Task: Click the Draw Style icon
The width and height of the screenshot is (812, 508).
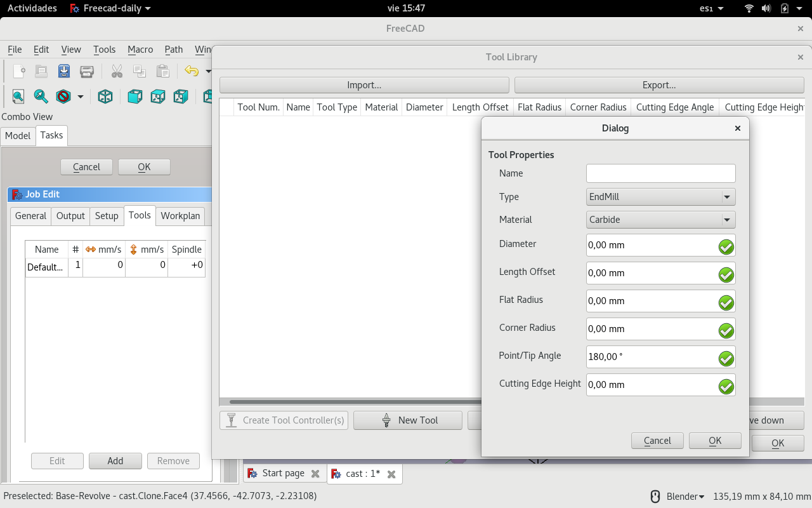Action: click(x=63, y=97)
